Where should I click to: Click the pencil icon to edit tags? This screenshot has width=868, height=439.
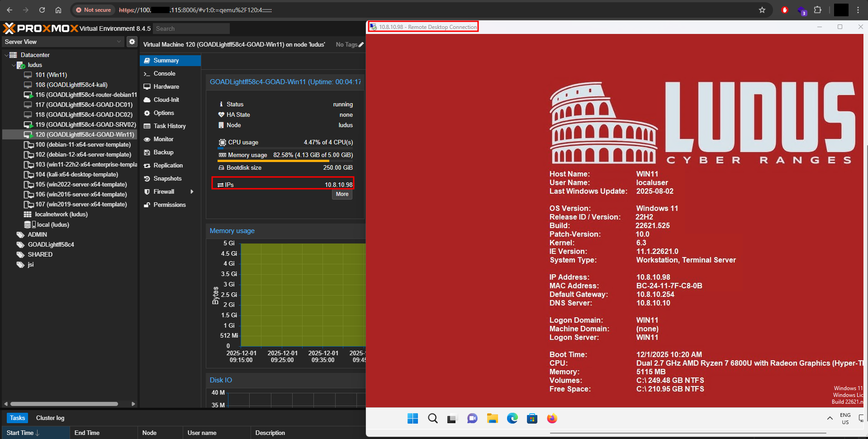pyautogui.click(x=361, y=45)
